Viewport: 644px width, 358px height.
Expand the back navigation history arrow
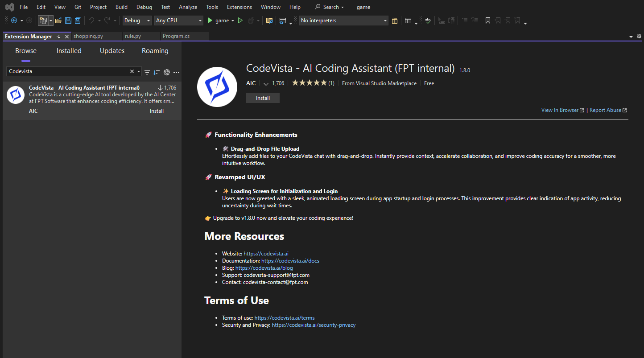pyautogui.click(x=21, y=21)
